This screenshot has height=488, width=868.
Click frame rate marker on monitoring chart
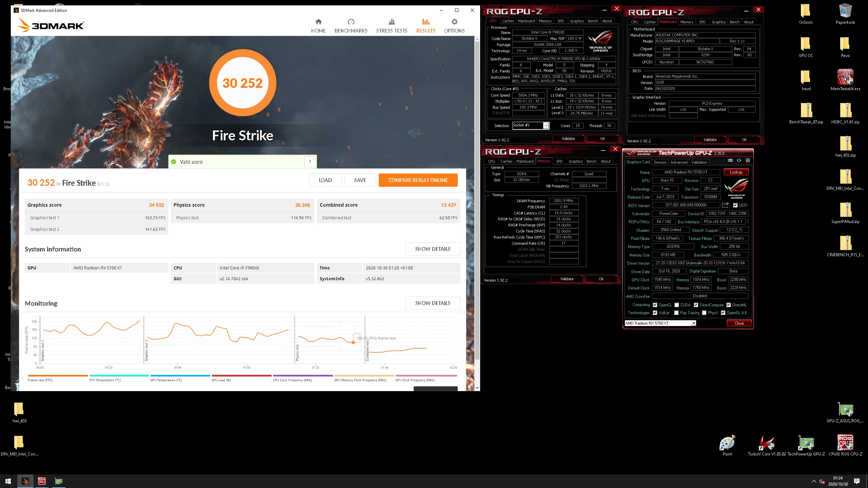[353, 343]
